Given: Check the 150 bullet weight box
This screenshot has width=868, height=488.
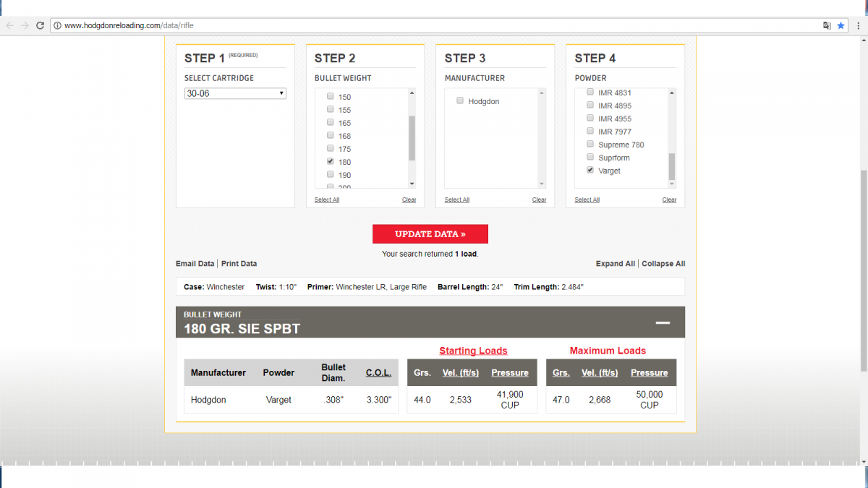Looking at the screenshot, I should click(331, 96).
